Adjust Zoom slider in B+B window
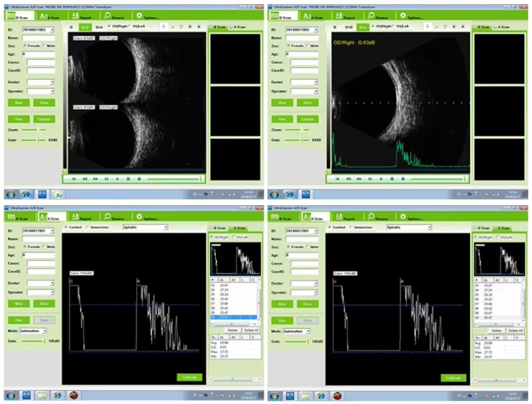Image resolution: width=532 pixels, height=404 pixels. pyautogui.click(x=33, y=130)
